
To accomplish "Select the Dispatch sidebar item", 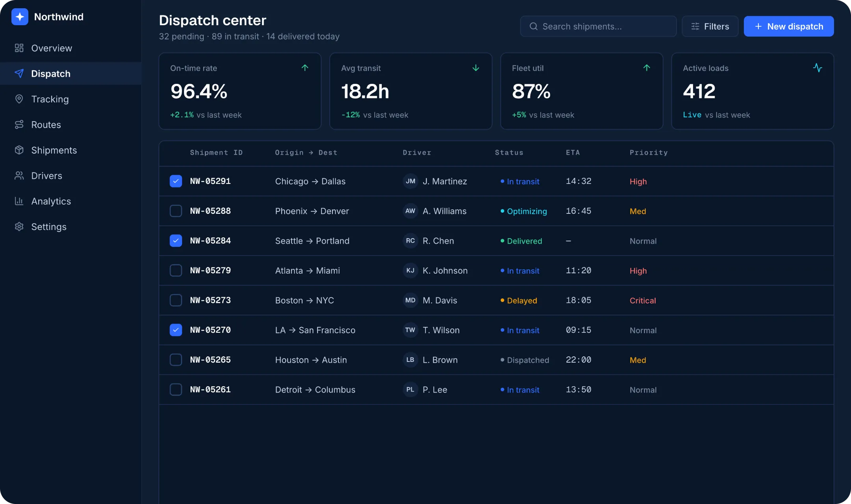I will (71, 74).
